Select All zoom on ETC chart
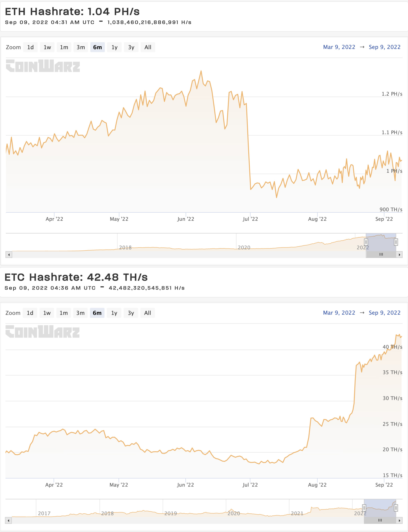Viewport: 408px width, 532px height. point(147,313)
